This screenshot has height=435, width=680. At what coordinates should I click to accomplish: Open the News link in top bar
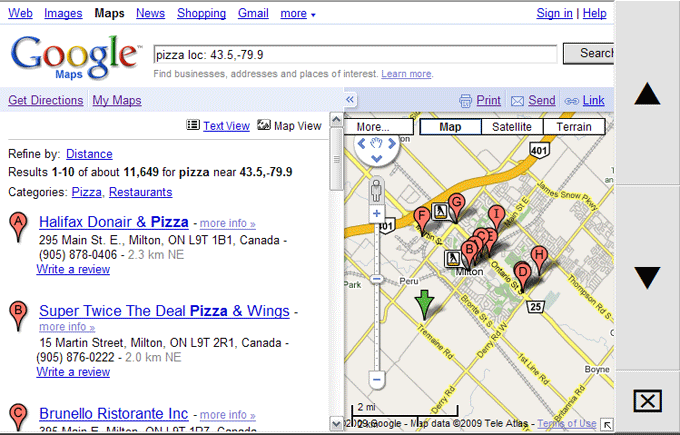150,13
